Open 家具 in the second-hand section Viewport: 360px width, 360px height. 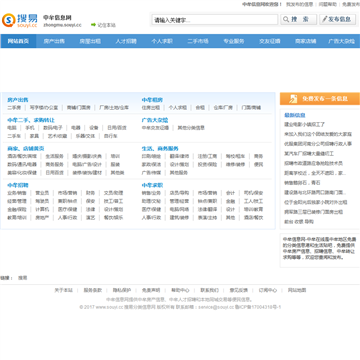(x=34, y=136)
